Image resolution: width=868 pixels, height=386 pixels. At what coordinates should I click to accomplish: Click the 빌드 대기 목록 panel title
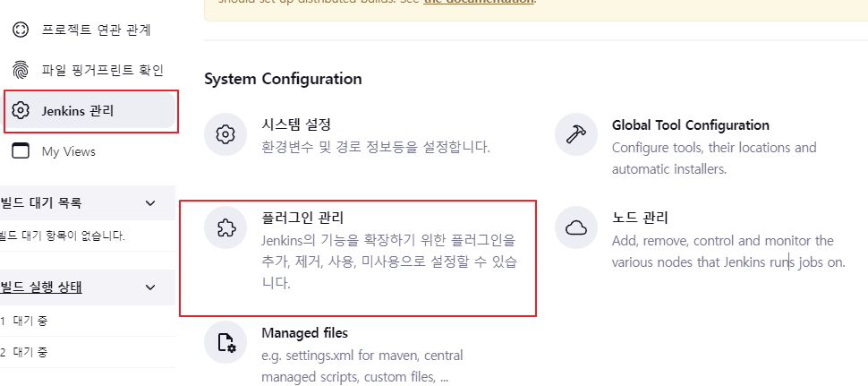pos(41,203)
